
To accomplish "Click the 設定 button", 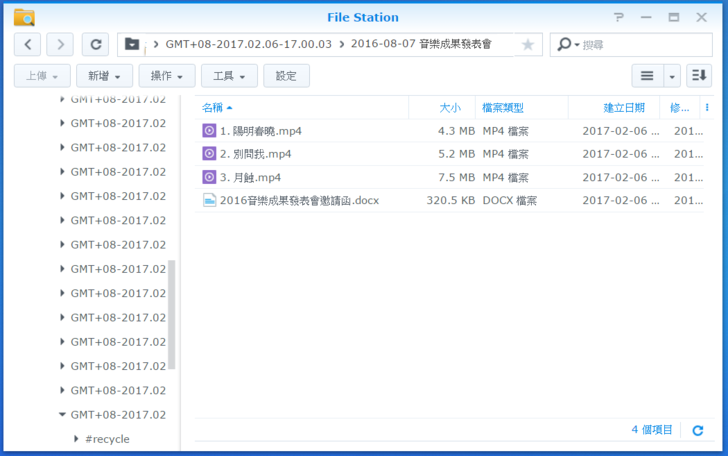I will tap(286, 76).
